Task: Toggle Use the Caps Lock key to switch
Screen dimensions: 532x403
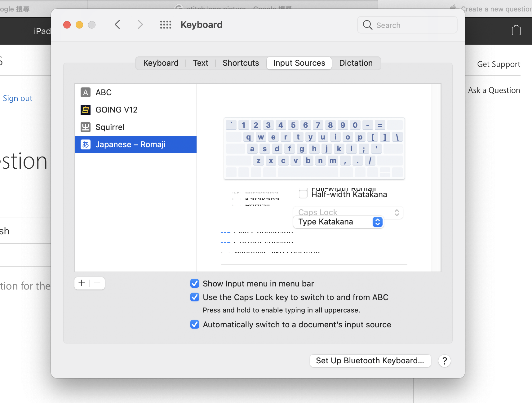Action: point(195,297)
